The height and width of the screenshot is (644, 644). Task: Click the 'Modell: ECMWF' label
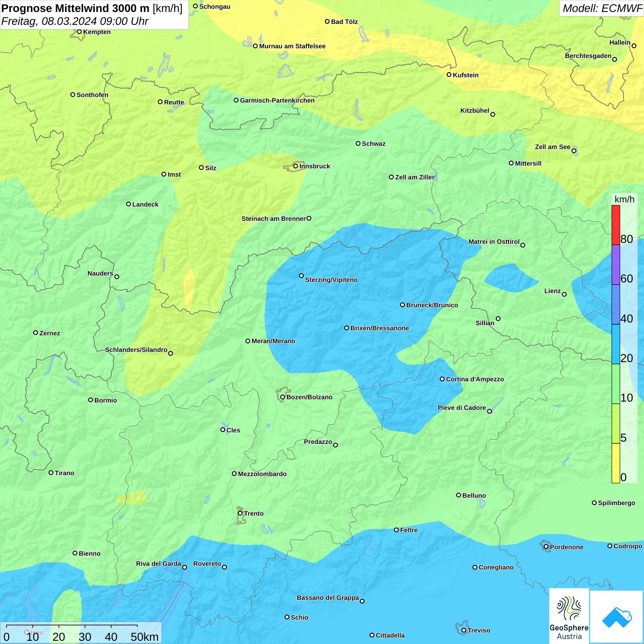[602, 8]
